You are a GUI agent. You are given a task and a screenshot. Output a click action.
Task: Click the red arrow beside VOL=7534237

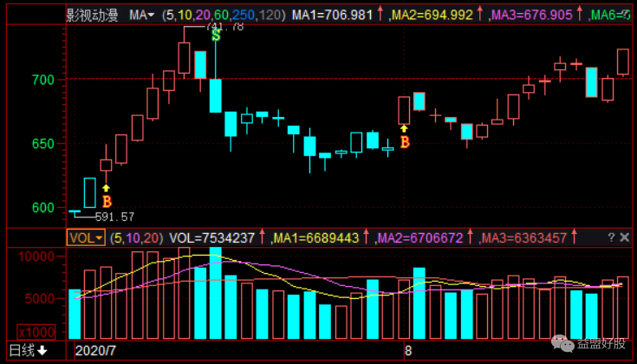(x=264, y=237)
